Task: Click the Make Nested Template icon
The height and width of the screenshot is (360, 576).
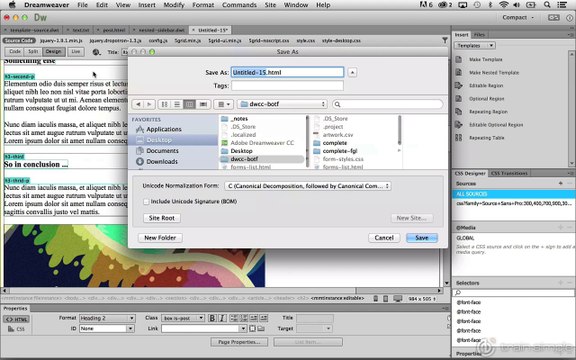Action: tap(459, 72)
